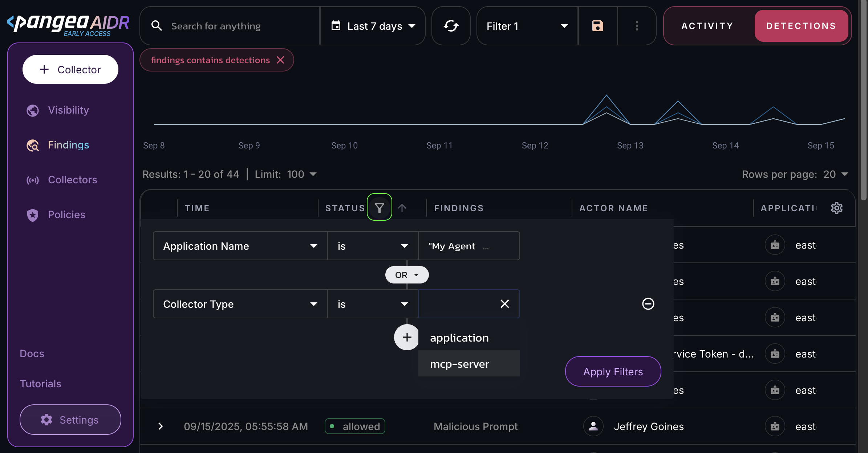868x453 pixels.
Task: Remove the findings contains detections chip
Action: [x=280, y=60]
